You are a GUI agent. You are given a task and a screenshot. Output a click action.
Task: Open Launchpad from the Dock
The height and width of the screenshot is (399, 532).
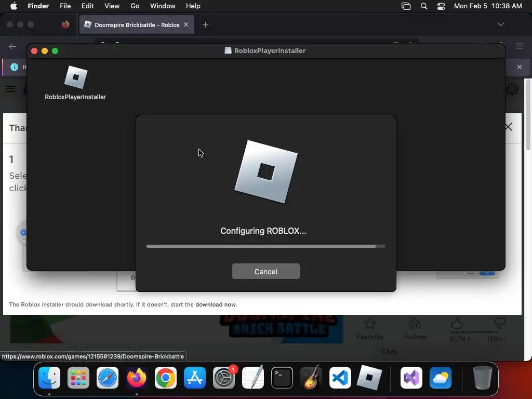point(78,378)
